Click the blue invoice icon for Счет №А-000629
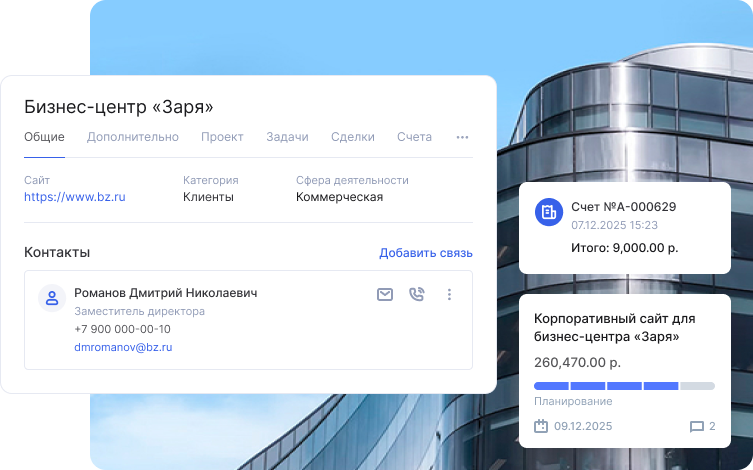753x470 pixels. pyautogui.click(x=549, y=212)
